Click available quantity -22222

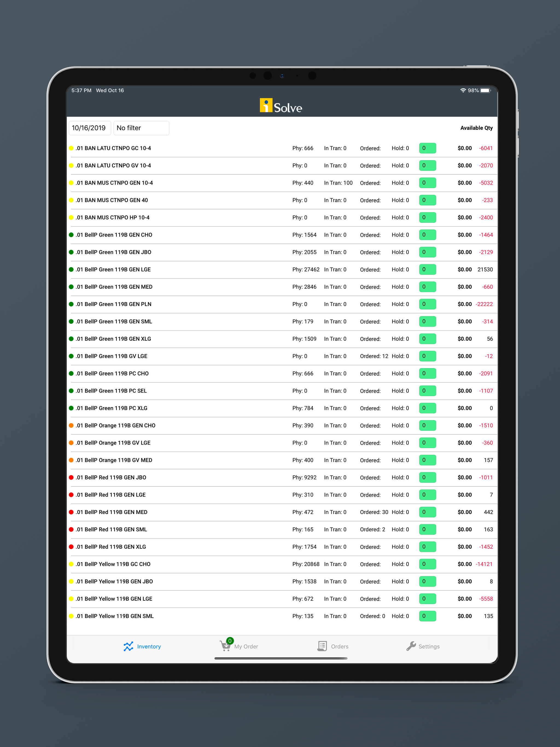pos(484,304)
